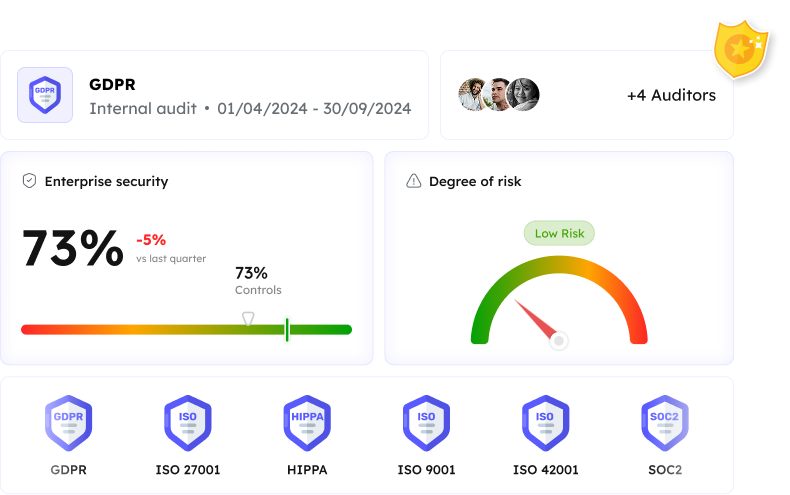790x495 pixels.
Task: Click the middle auditor avatar
Action: [x=496, y=94]
